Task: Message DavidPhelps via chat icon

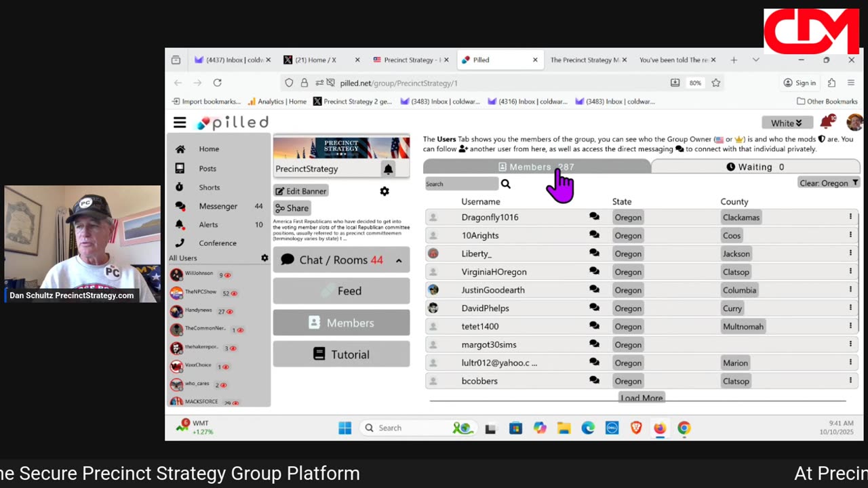Action: click(x=594, y=308)
